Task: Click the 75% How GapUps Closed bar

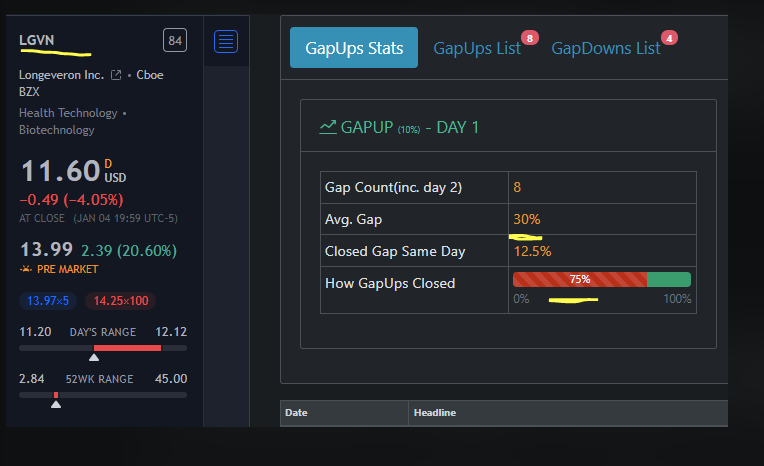Action: (x=602, y=279)
